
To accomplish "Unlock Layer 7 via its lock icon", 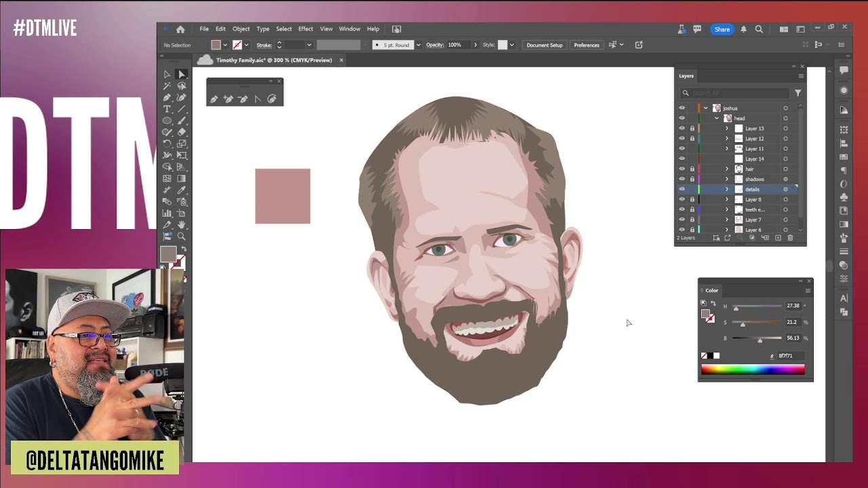I will (x=692, y=220).
